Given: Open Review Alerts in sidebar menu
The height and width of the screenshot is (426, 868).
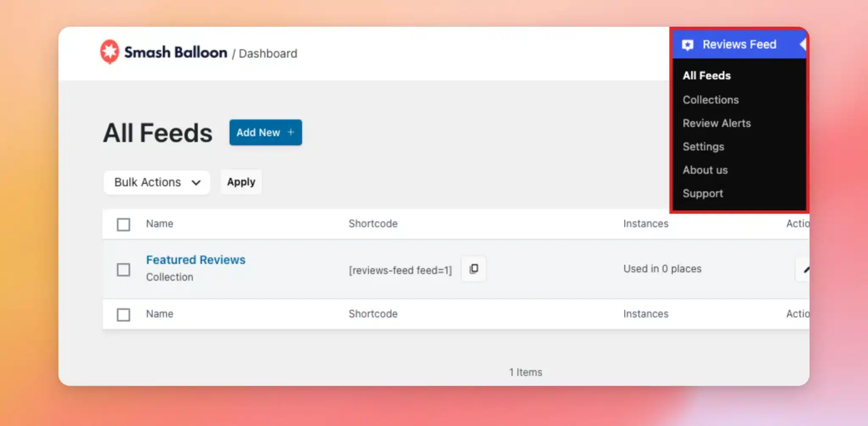Looking at the screenshot, I should tap(716, 123).
